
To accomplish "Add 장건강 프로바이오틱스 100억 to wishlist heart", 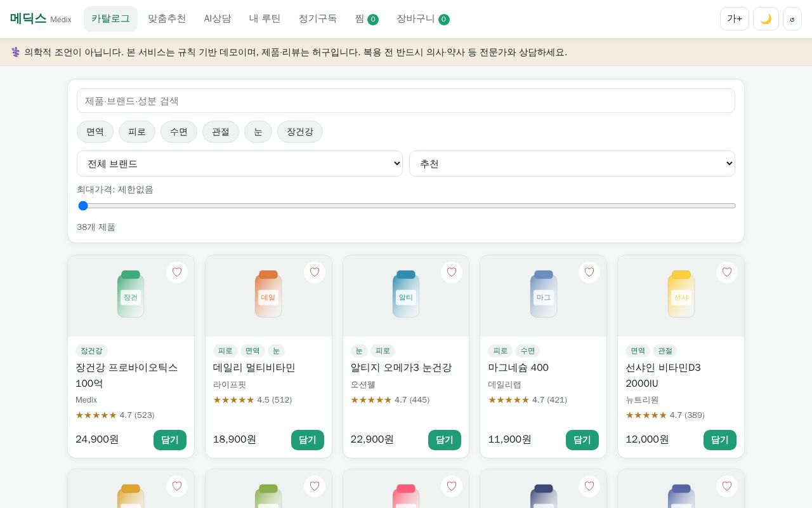I will tap(177, 272).
